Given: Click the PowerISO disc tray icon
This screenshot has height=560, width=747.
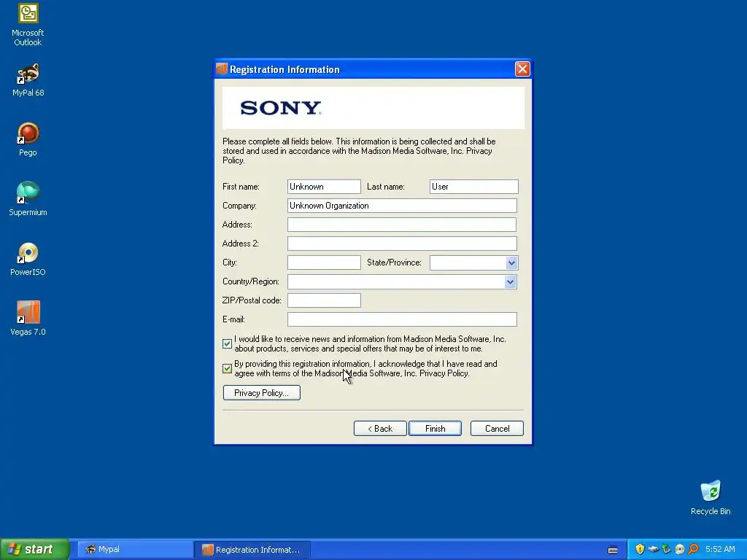Looking at the screenshot, I should [x=680, y=549].
